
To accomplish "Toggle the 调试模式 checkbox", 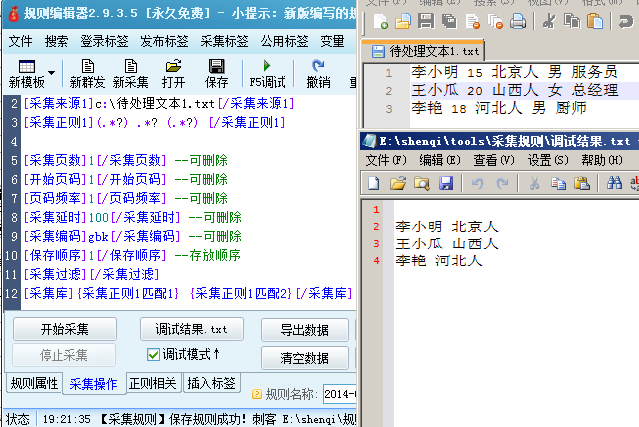I will [153, 354].
